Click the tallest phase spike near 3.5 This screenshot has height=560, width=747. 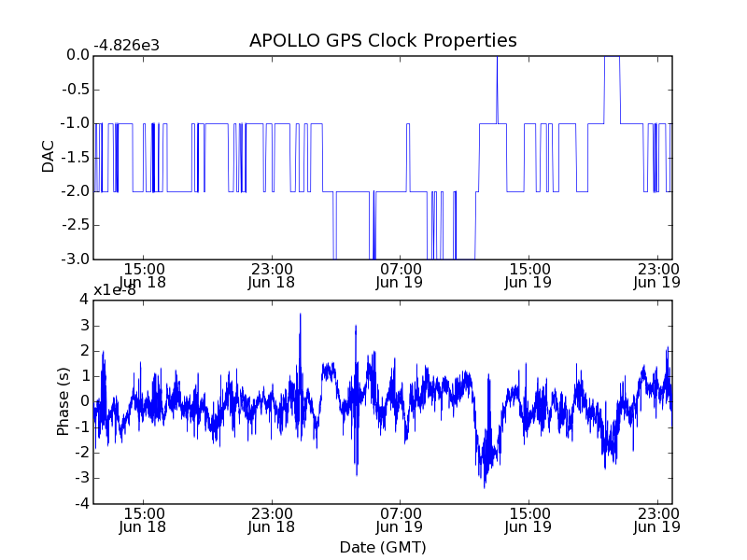click(300, 315)
